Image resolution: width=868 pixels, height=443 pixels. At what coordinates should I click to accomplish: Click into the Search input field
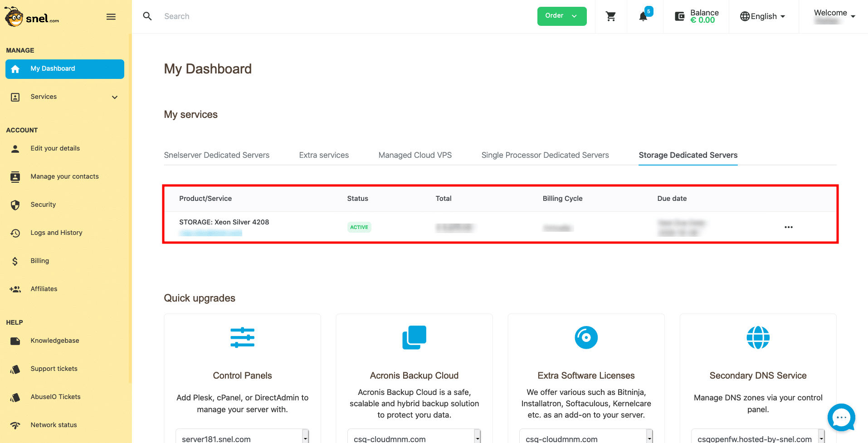click(x=317, y=16)
